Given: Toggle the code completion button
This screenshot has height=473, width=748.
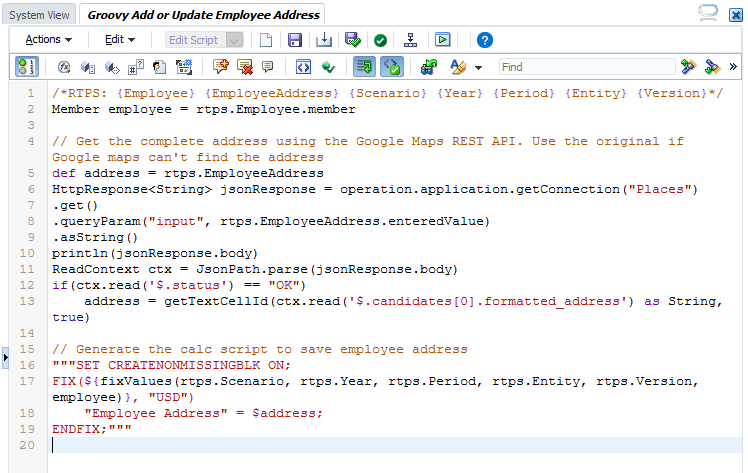Looking at the screenshot, I should click(x=391, y=67).
